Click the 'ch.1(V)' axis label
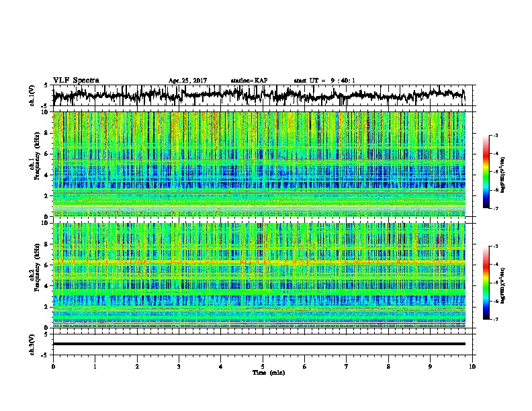532x411 pixels. coord(32,95)
